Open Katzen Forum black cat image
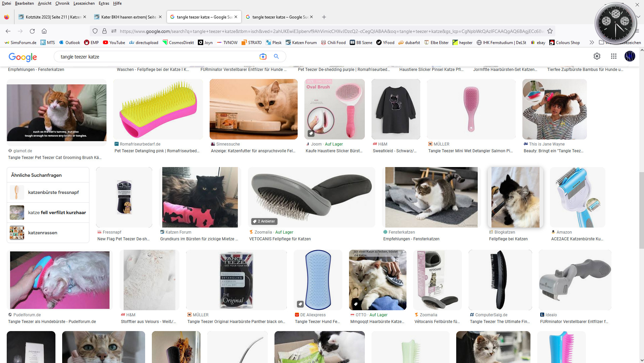The width and height of the screenshot is (644, 363). click(x=200, y=197)
